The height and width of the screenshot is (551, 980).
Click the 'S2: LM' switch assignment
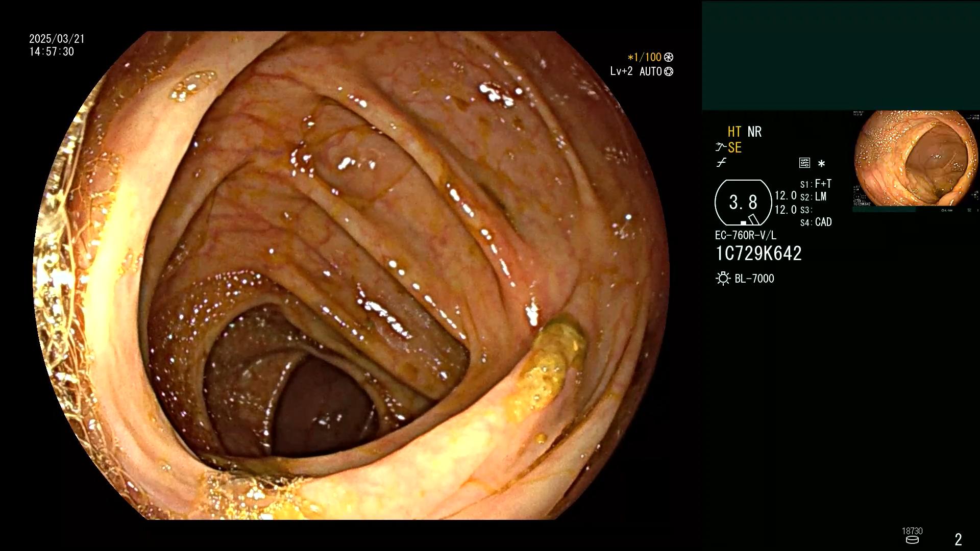click(813, 196)
